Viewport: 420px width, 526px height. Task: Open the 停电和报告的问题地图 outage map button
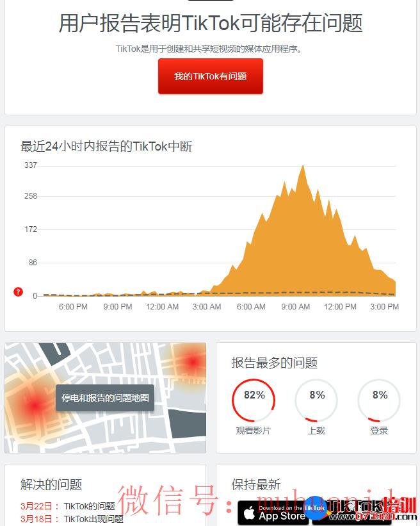point(105,398)
